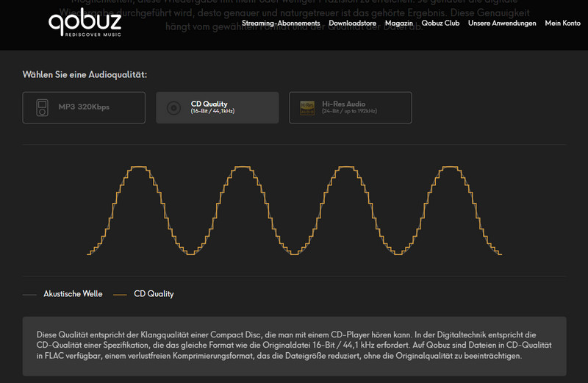The image size is (588, 383).
Task: Open Unsere Anwendungen menu item
Action: point(502,24)
